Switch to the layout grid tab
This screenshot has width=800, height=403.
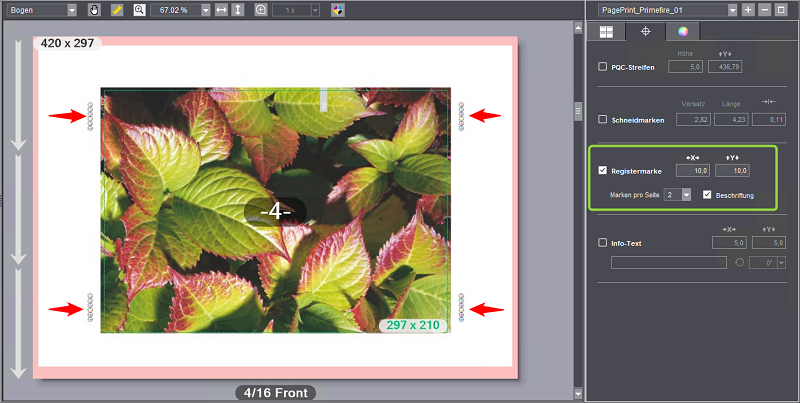[x=606, y=32]
